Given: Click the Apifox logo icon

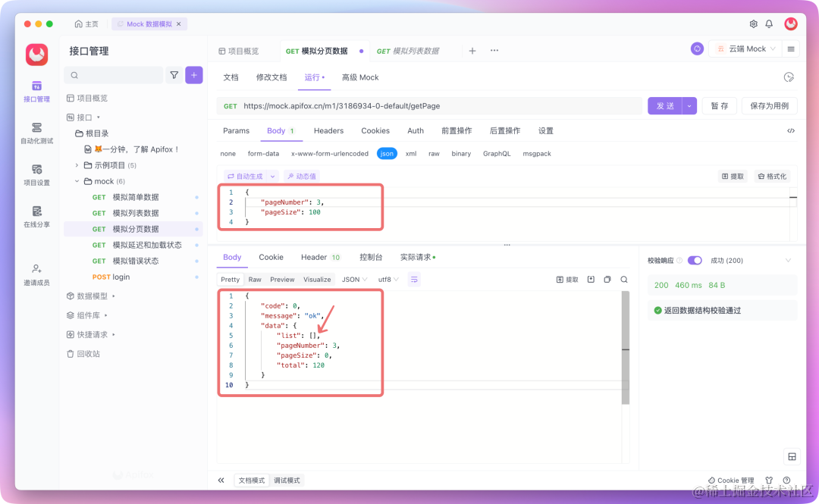Looking at the screenshot, I should tap(36, 55).
